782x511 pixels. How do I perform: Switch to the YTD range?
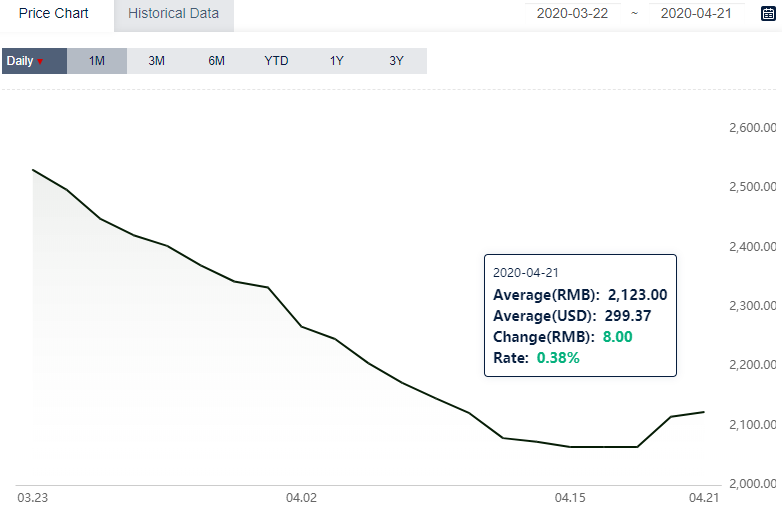point(276,61)
